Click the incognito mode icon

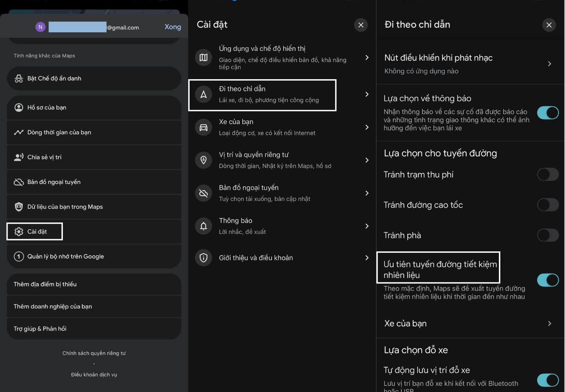coord(19,78)
